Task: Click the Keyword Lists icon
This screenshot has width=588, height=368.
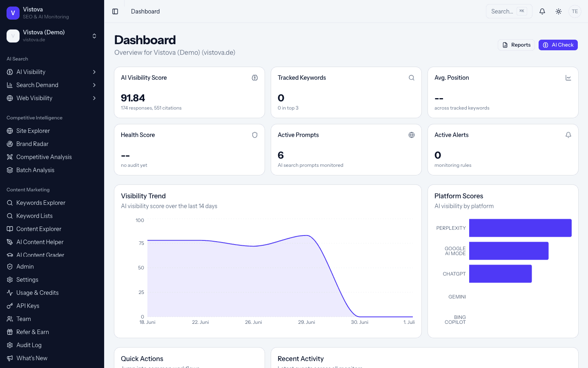Action: pos(10,216)
